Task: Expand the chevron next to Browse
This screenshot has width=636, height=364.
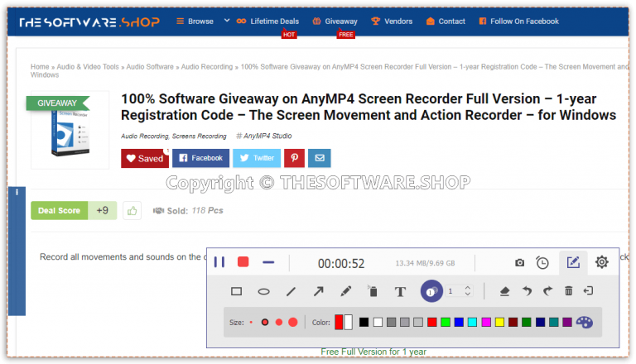Action: pyautogui.click(x=227, y=20)
